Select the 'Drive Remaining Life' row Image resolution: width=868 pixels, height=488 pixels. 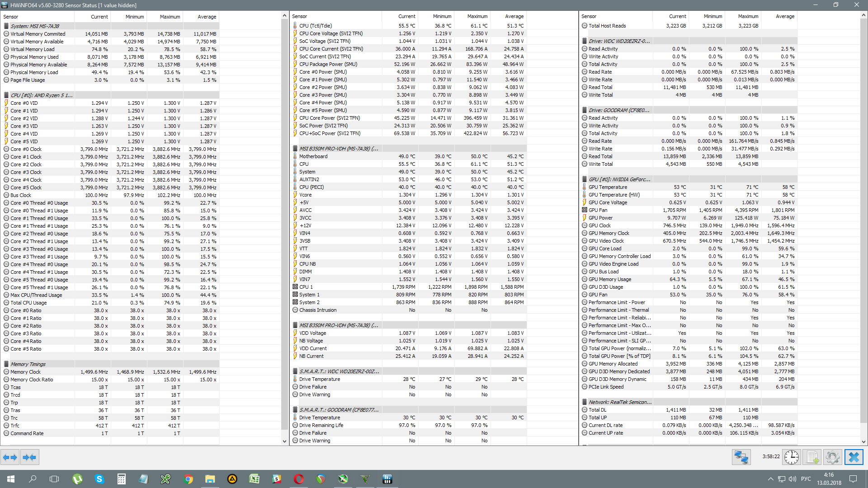click(x=409, y=425)
